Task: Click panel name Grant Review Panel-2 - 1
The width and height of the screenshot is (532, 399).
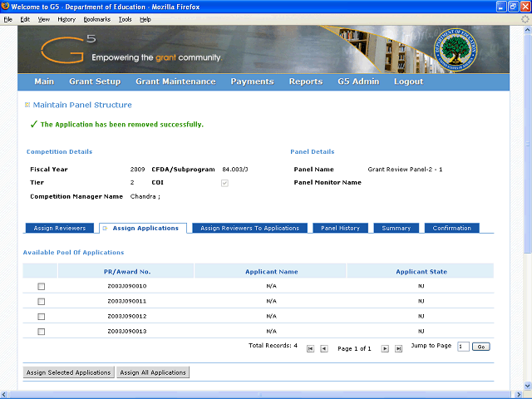Action: tap(405, 170)
